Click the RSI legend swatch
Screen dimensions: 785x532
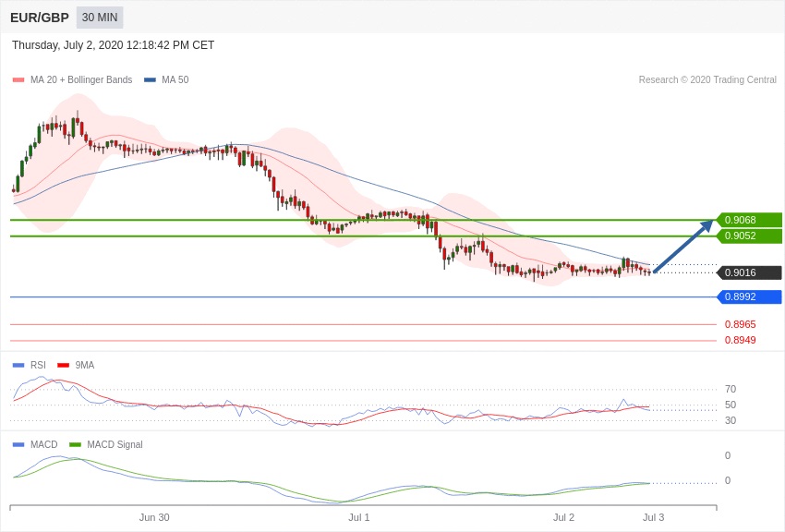coord(18,366)
